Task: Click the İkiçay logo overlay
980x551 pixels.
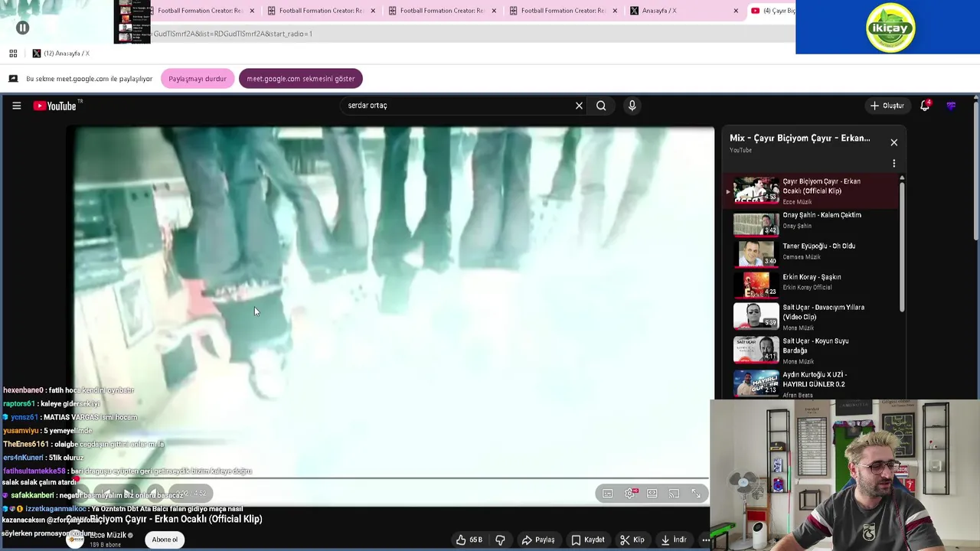Action: tap(890, 28)
